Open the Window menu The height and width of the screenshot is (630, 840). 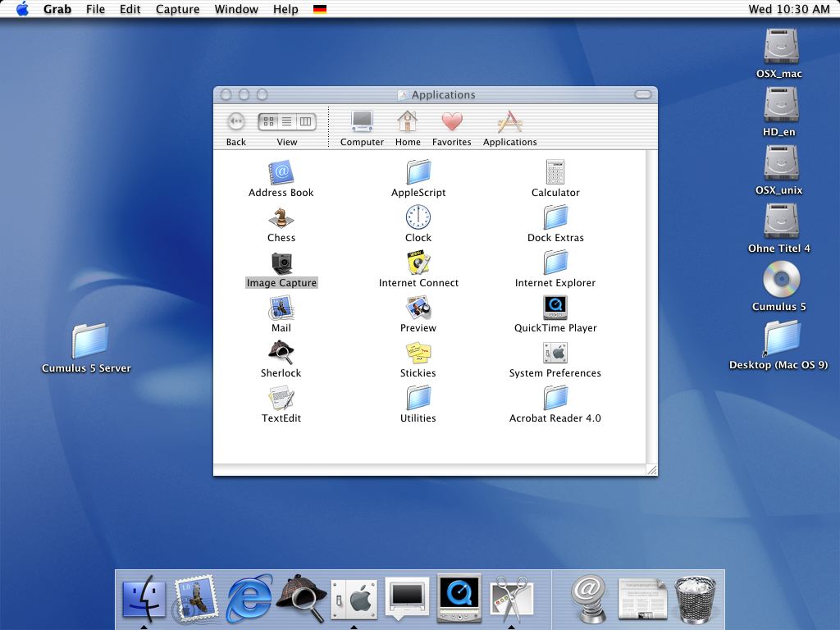click(x=236, y=9)
